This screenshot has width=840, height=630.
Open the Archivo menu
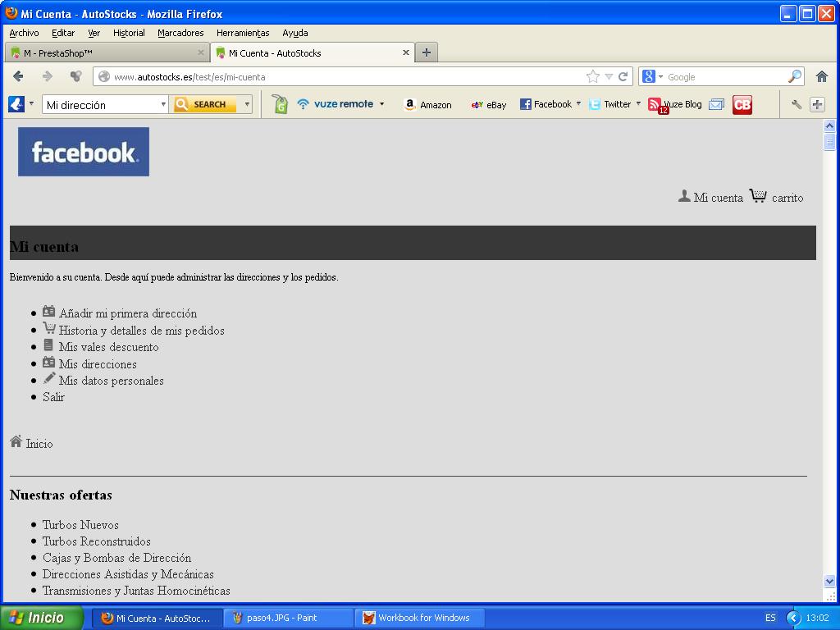pyautogui.click(x=24, y=33)
